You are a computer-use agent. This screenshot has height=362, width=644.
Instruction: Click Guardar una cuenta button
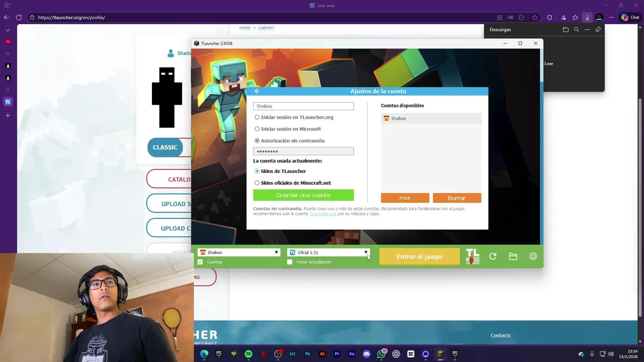point(303,195)
